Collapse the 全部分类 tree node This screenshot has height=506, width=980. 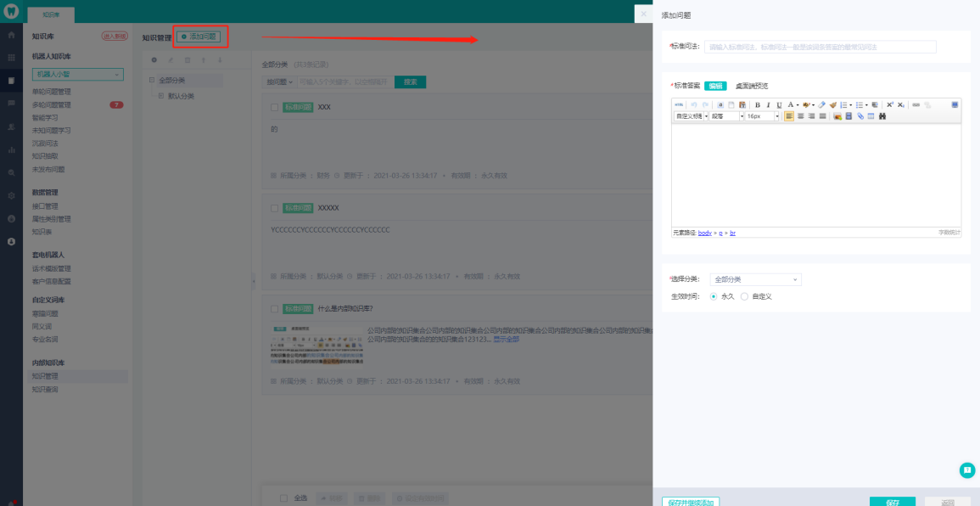point(152,80)
